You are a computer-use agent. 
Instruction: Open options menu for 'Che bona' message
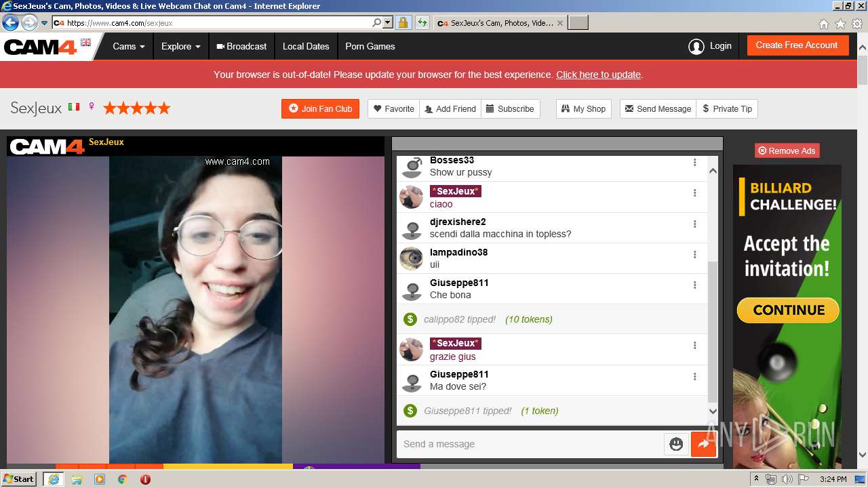pyautogui.click(x=694, y=285)
